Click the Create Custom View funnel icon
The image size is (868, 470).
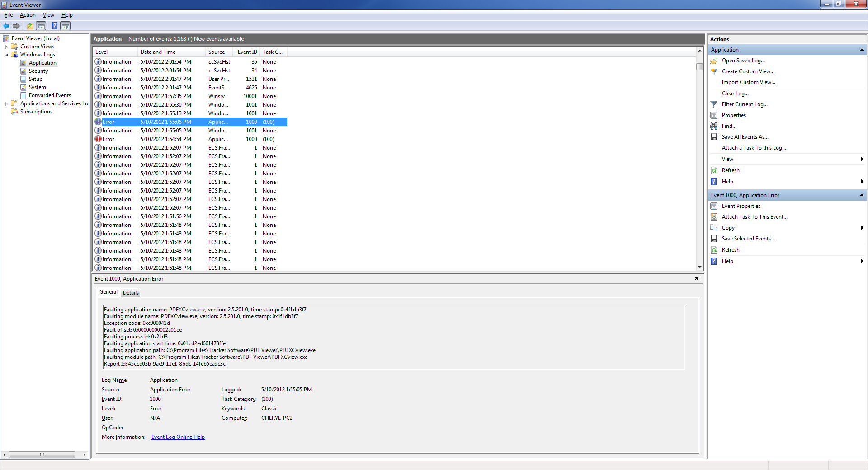tap(714, 71)
